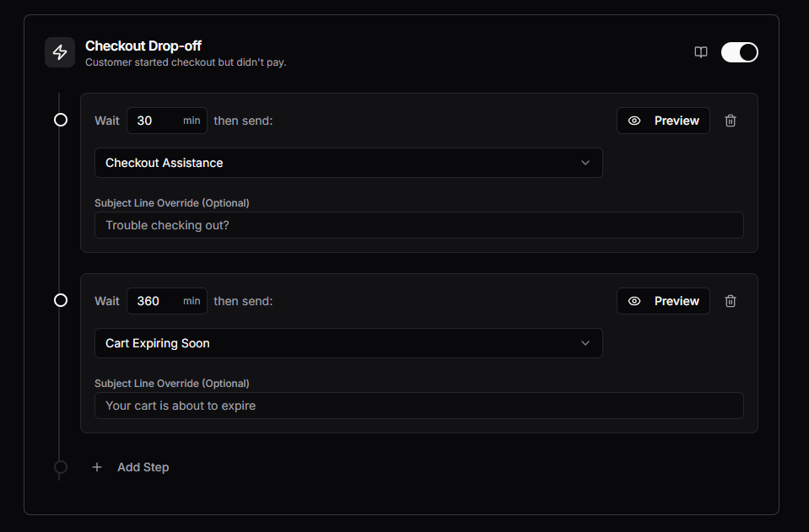The width and height of the screenshot is (809, 532).
Task: Delete the Cart Expiring Soon step via trash icon
Action: pos(730,300)
